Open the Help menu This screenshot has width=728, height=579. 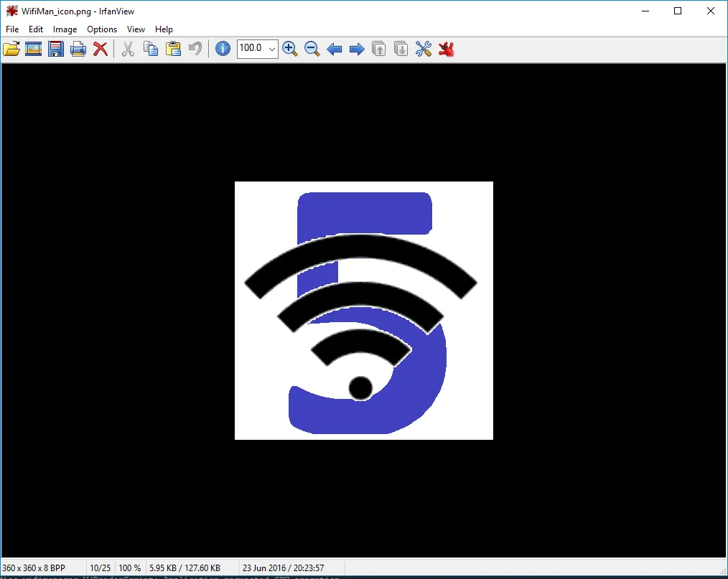(164, 29)
